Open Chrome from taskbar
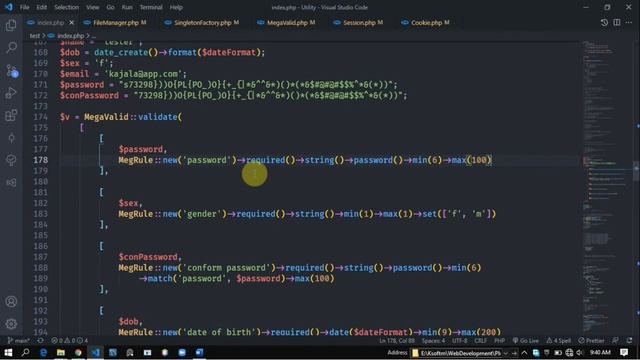 78,352
